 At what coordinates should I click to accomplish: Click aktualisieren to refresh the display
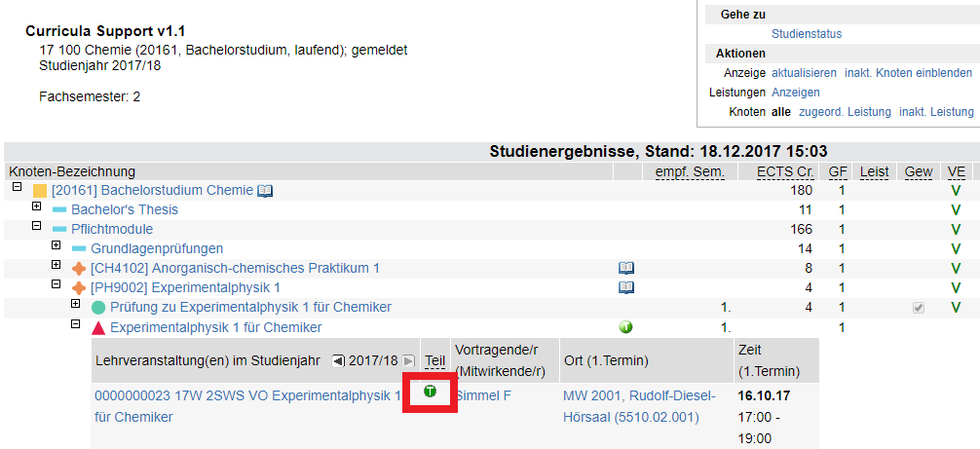pos(804,73)
